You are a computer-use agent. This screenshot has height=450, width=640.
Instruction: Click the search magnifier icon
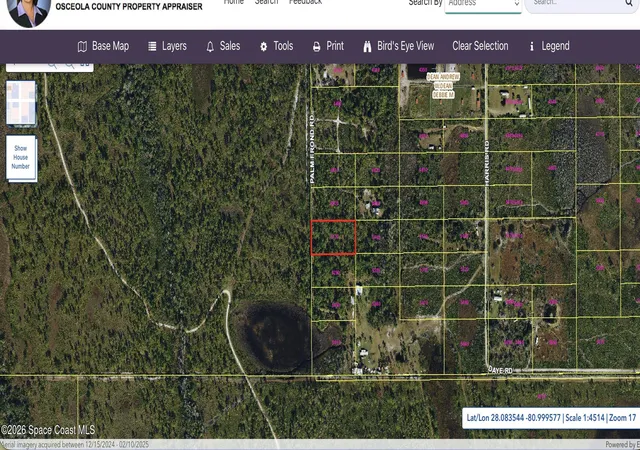[x=629, y=3]
